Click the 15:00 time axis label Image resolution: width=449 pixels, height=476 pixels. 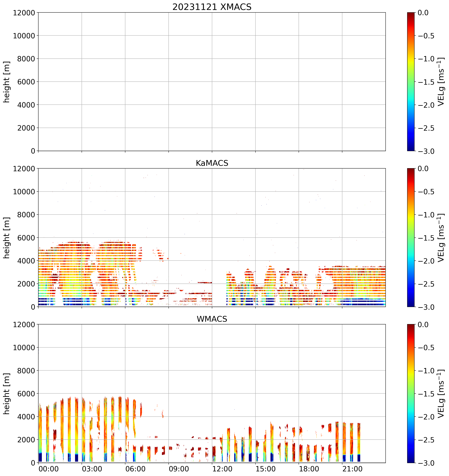pyautogui.click(x=266, y=469)
